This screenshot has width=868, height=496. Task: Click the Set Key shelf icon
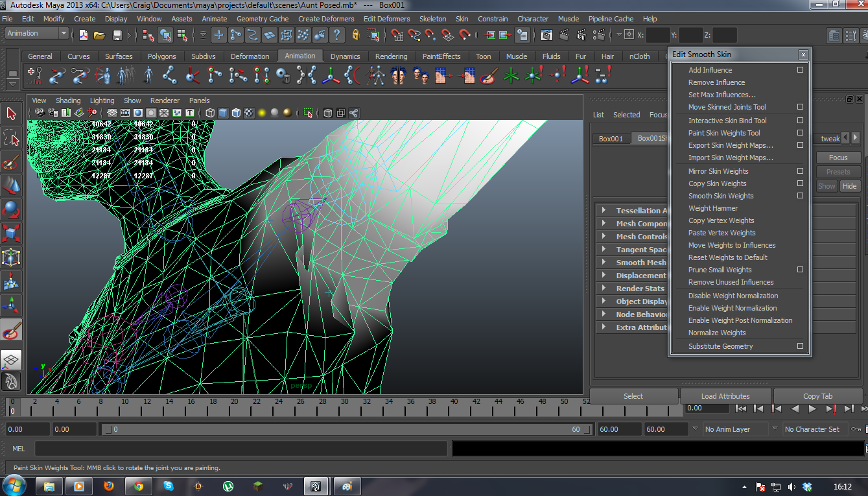pyautogui.click(x=34, y=77)
